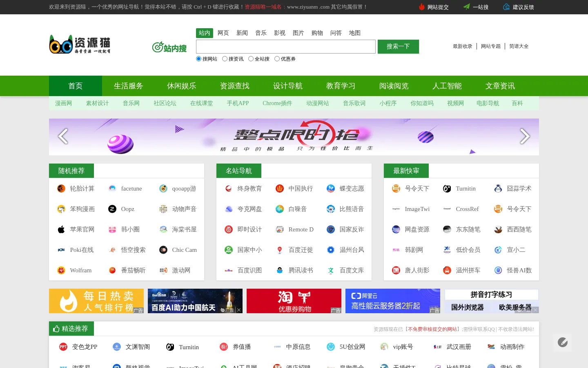Click the 百度文库 green icon
Image resolution: width=588 pixels, height=368 pixels.
tap(331, 270)
